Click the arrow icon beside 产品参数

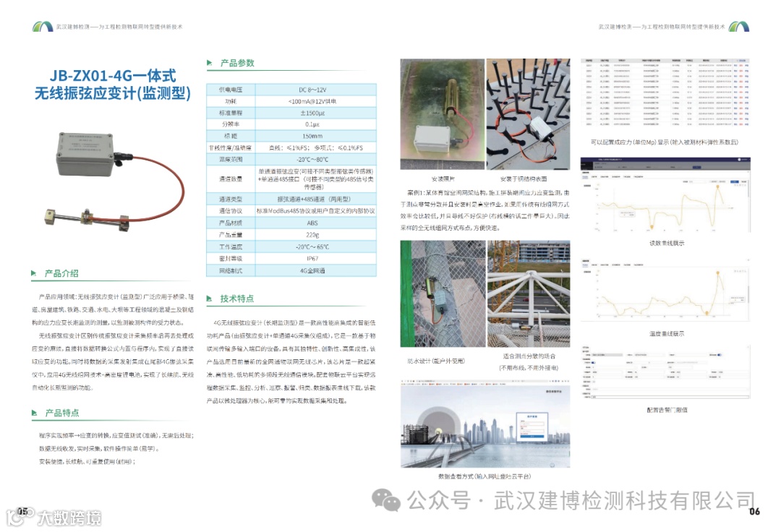210,63
